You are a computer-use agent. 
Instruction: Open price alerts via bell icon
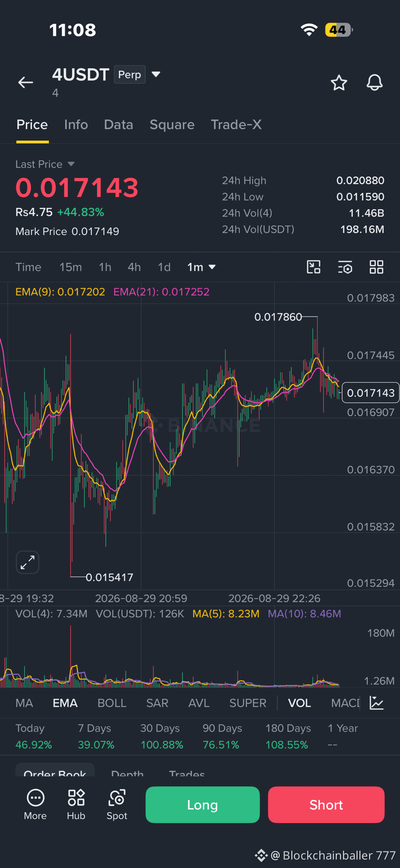pos(374,83)
